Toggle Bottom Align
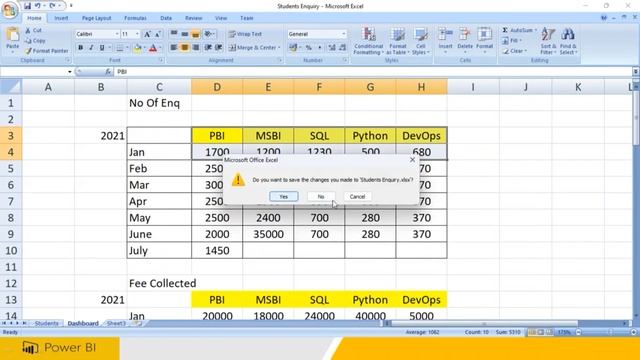640x360 pixels. (x=196, y=34)
